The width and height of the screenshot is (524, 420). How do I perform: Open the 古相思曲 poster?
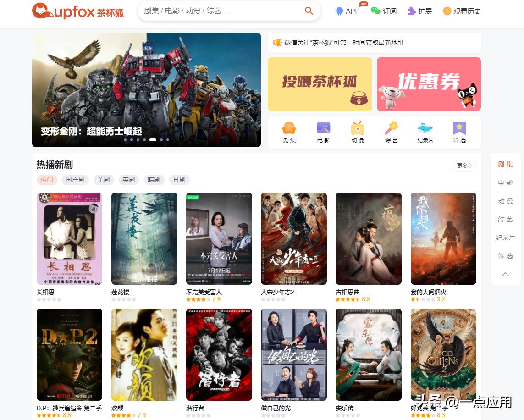pos(369,238)
